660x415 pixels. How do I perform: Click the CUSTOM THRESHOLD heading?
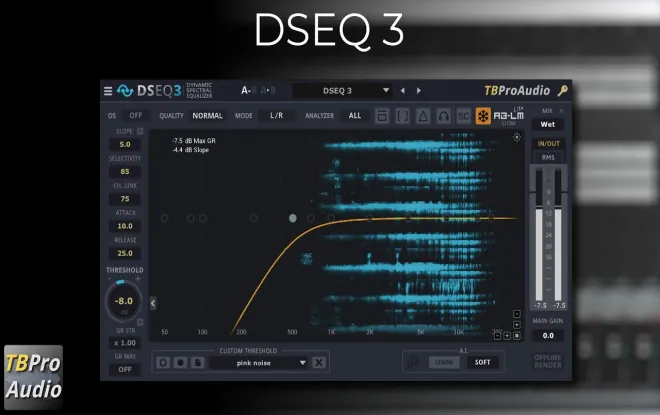click(248, 351)
